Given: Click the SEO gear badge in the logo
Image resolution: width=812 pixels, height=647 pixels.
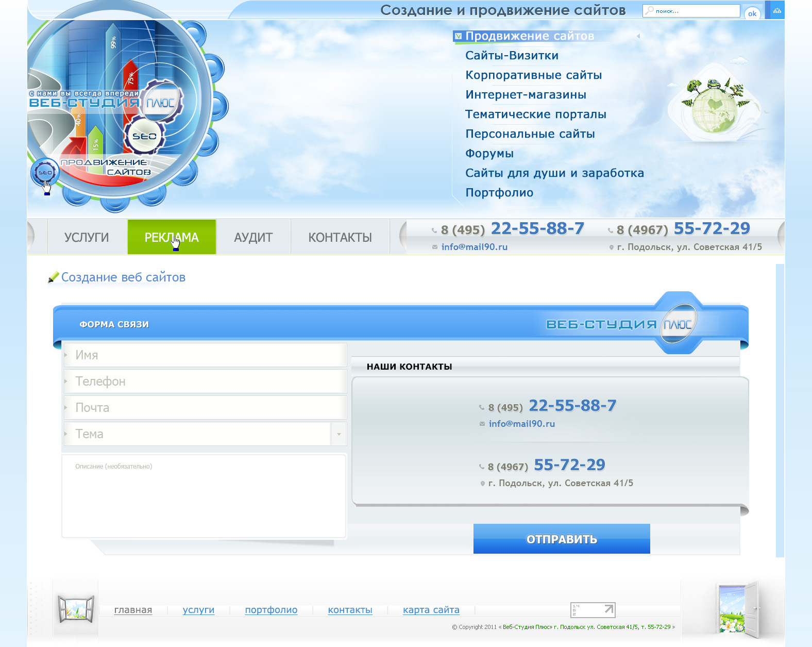Looking at the screenshot, I should 144,136.
